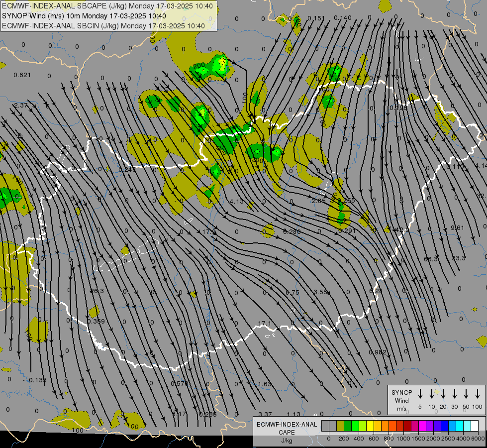Click the 0.359 value on the map
The height and width of the screenshot is (448, 487).
coord(96,321)
